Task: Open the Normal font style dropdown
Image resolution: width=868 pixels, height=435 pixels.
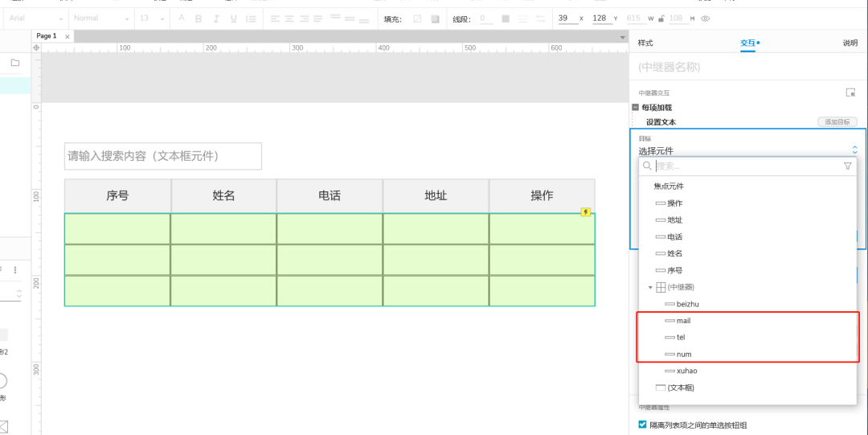Action: (x=101, y=18)
